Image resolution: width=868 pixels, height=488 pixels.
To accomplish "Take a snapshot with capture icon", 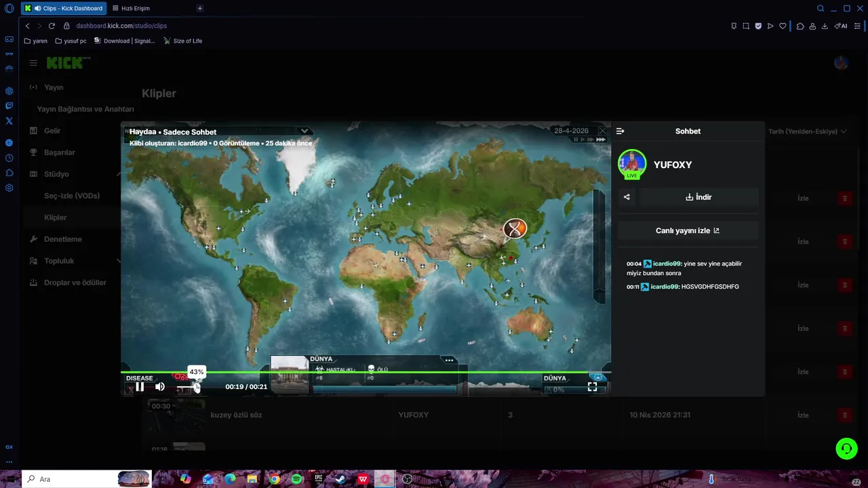I will 746,26.
